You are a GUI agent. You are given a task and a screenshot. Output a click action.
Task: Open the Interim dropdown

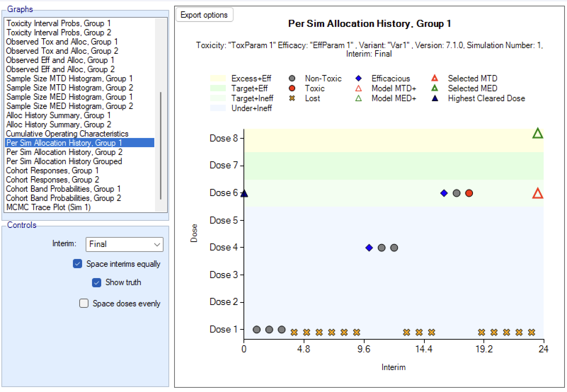point(124,244)
